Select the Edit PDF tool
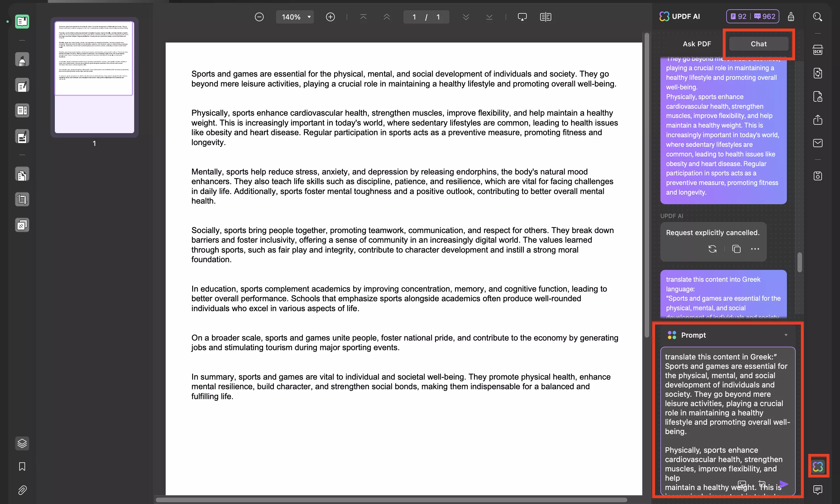The width and height of the screenshot is (840, 504). pos(22,85)
